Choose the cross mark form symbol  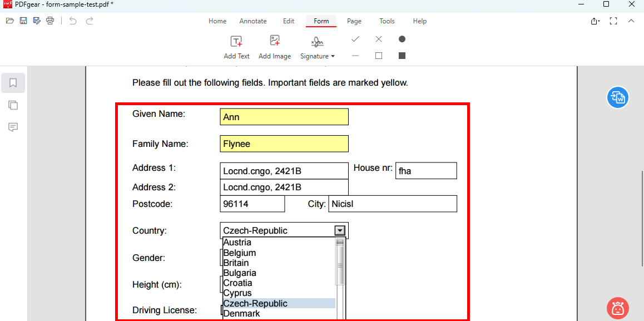click(379, 39)
